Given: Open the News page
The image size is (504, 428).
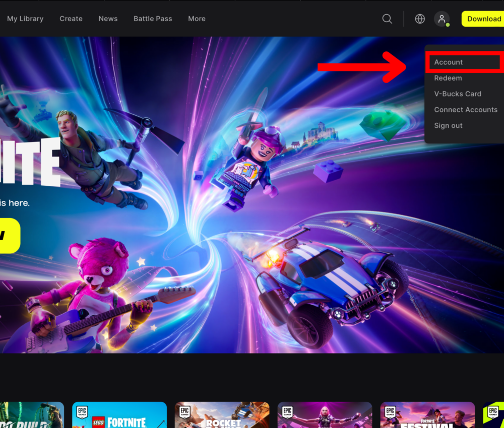Looking at the screenshot, I should [x=108, y=19].
